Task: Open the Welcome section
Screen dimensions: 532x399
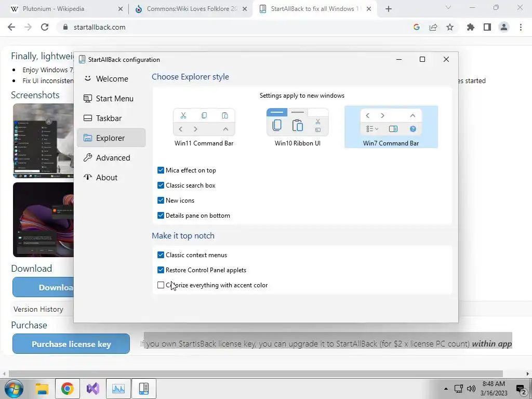Action: (x=111, y=79)
